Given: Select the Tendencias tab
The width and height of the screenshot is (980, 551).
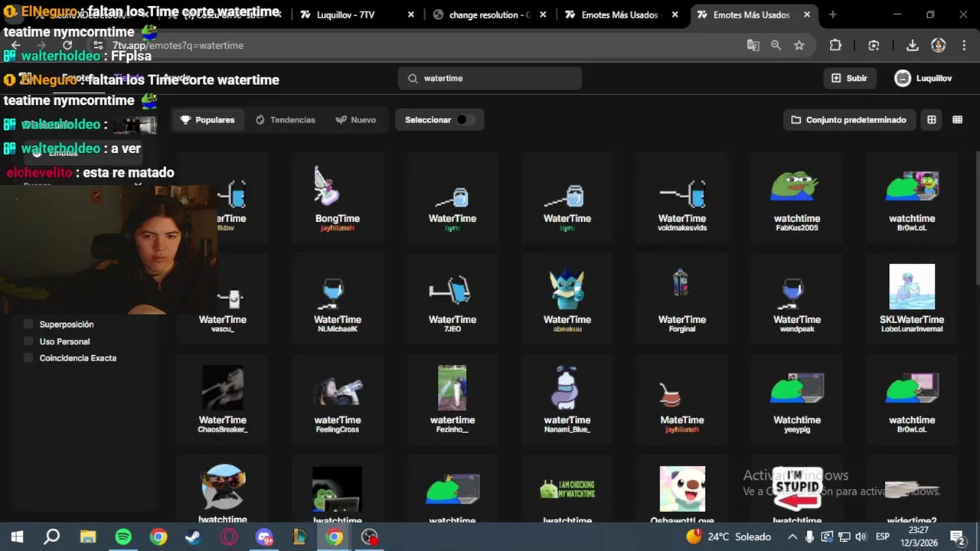Looking at the screenshot, I should tap(285, 119).
